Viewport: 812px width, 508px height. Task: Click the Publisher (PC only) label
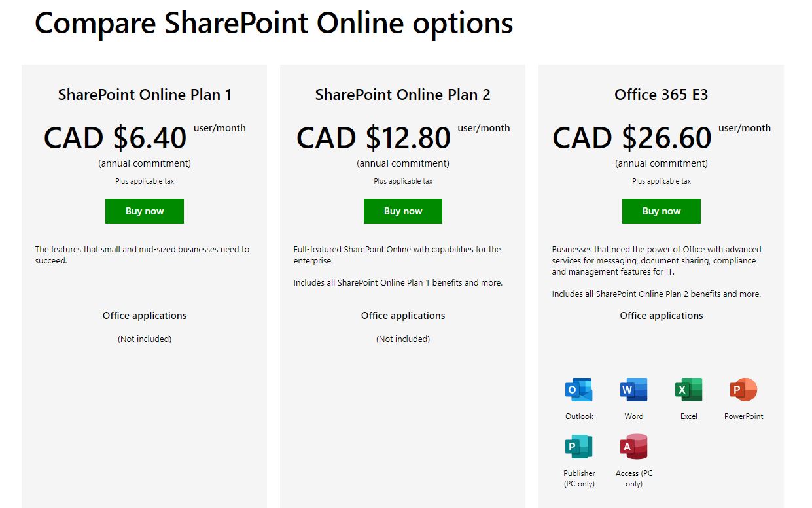click(x=579, y=479)
